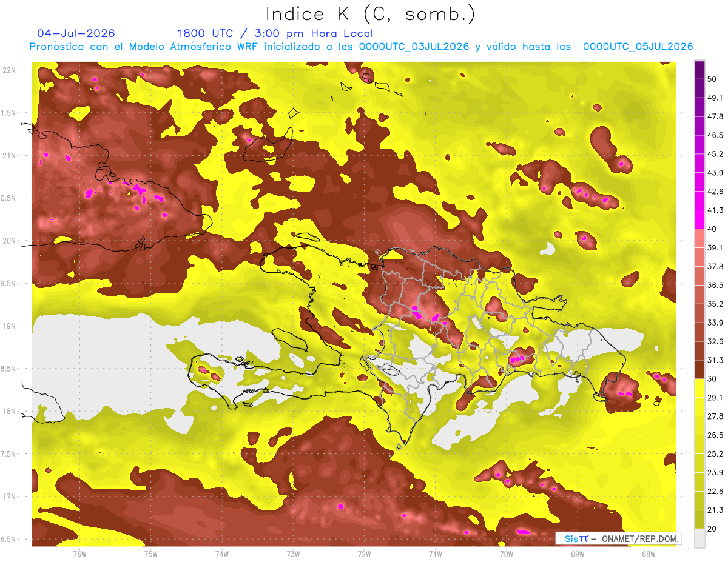Click the '43.9' colorbar value
Screen dimensions: 728x562
point(716,173)
